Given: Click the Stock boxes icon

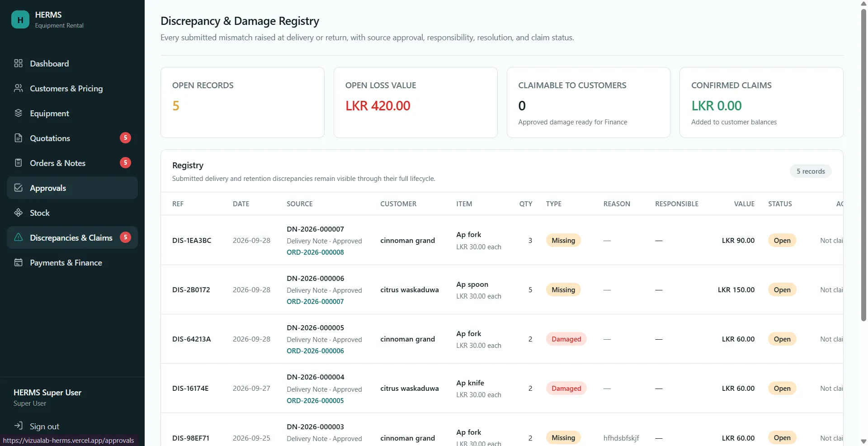Looking at the screenshot, I should coord(19,213).
